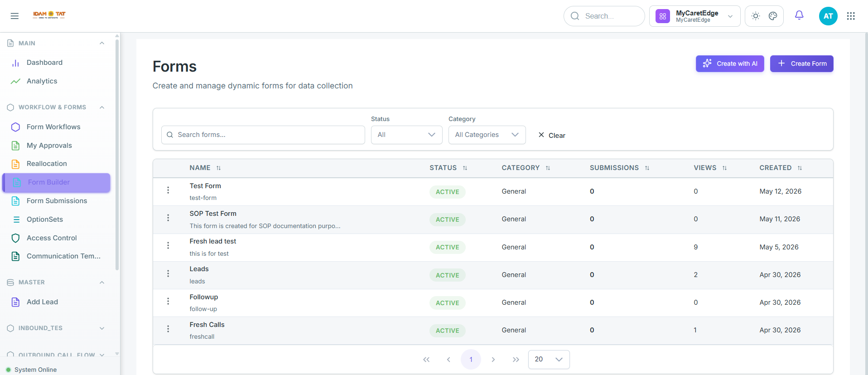868x375 pixels.
Task: Go to next page arrow
Action: pyautogui.click(x=493, y=360)
